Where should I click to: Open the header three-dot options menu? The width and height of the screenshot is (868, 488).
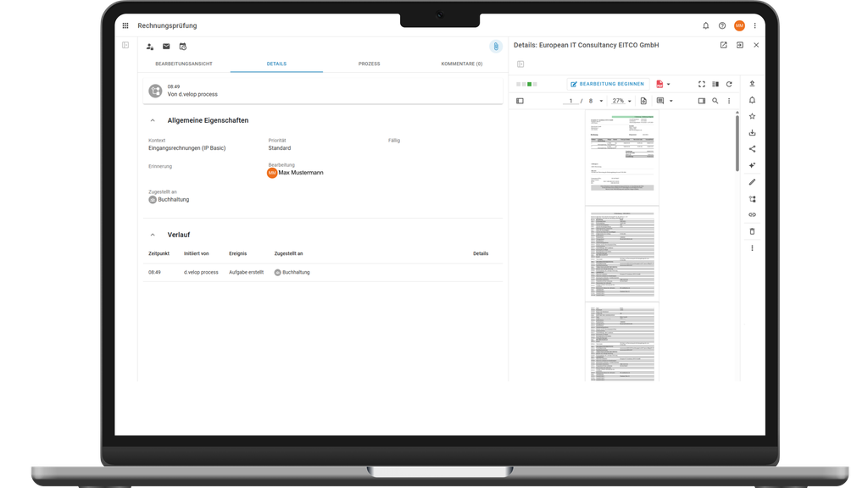tap(754, 25)
